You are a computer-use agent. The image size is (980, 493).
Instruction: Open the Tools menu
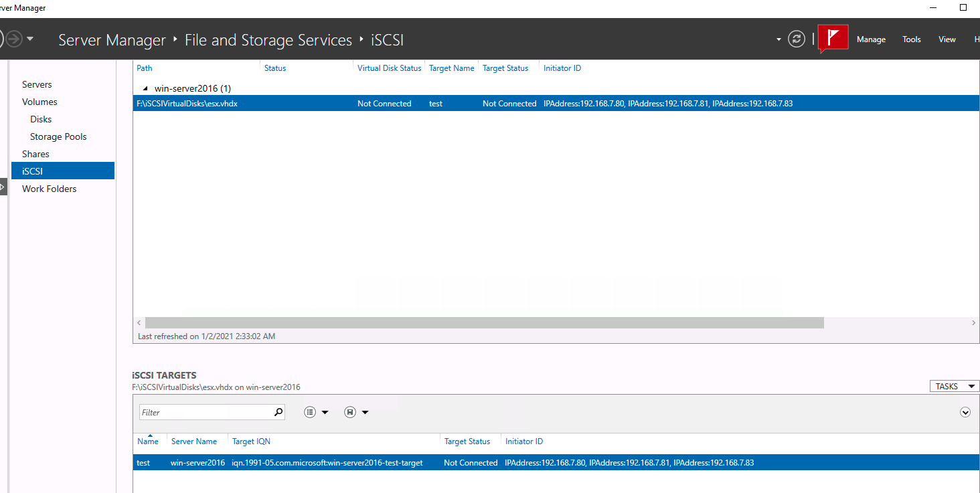(912, 39)
